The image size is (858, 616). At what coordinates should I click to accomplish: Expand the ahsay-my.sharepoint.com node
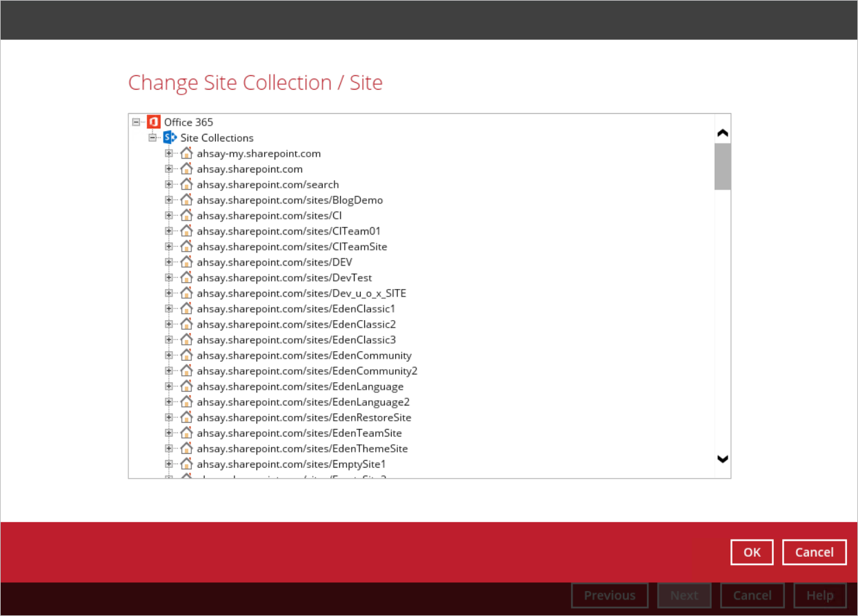pyautogui.click(x=169, y=153)
